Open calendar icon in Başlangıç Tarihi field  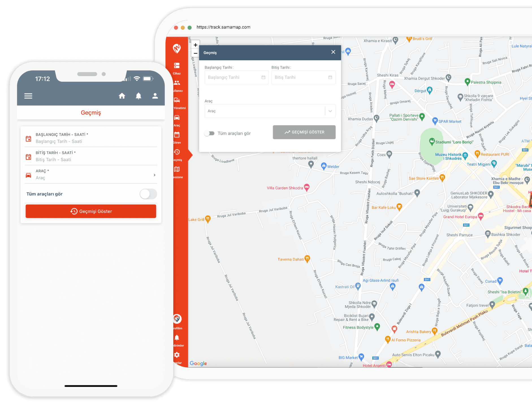pos(263,77)
